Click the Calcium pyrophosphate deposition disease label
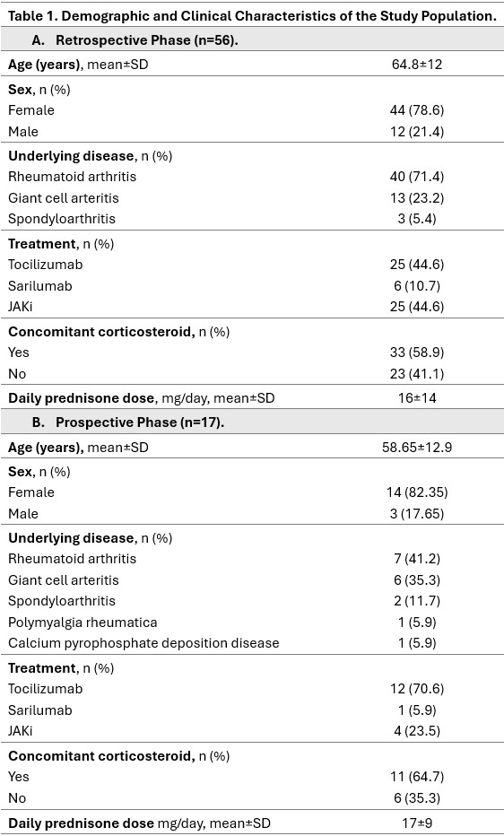Image resolution: width=504 pixels, height=836 pixels. point(143,643)
